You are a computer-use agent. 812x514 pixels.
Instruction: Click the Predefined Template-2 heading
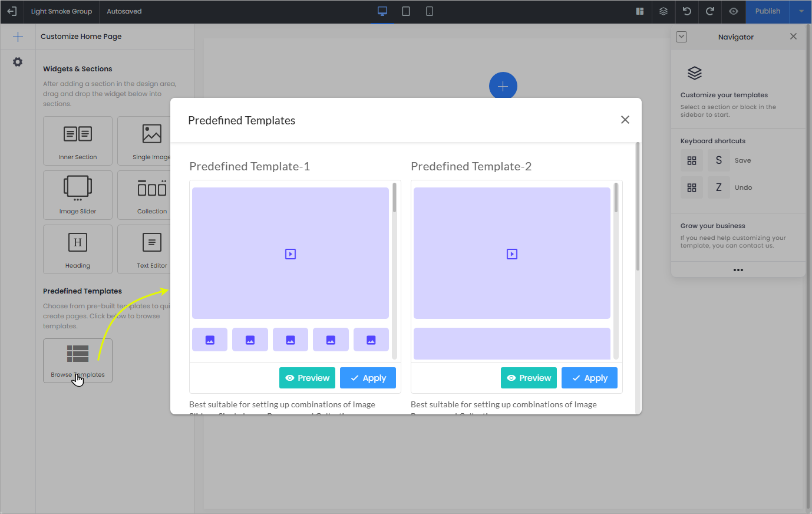tap(471, 166)
